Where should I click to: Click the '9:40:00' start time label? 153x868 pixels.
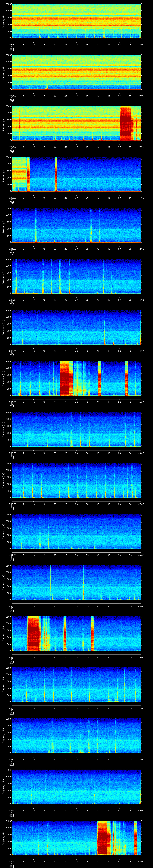(12, 198)
